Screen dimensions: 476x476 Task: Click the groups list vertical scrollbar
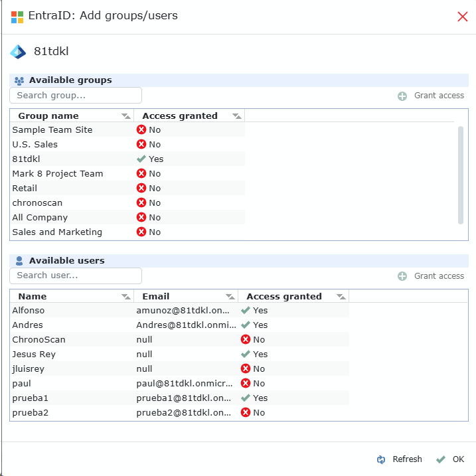click(x=461, y=175)
